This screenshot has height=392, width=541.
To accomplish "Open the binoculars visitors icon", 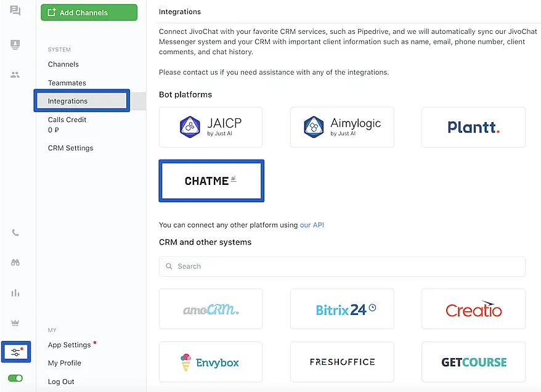I will pyautogui.click(x=15, y=263).
